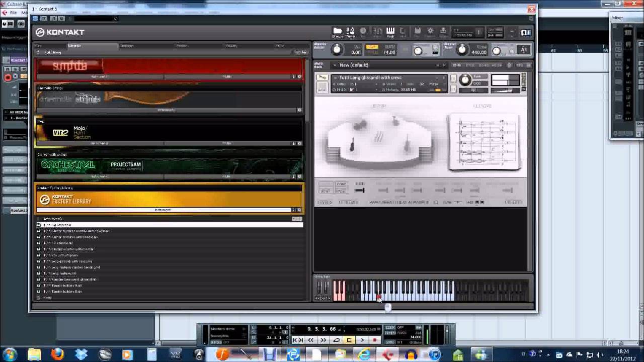Viewport: 644px width, 362px height.
Task: Click Cubase transport Record button
Action: click(x=374, y=340)
